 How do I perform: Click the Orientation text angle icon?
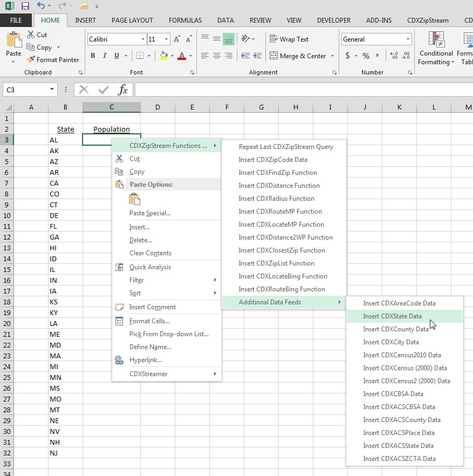(245, 38)
